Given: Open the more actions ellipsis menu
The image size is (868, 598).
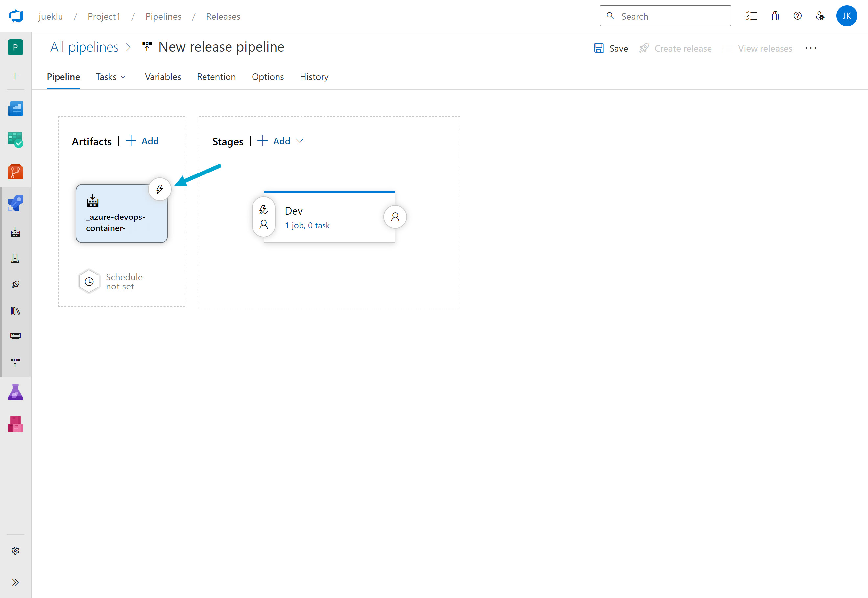Looking at the screenshot, I should (811, 48).
